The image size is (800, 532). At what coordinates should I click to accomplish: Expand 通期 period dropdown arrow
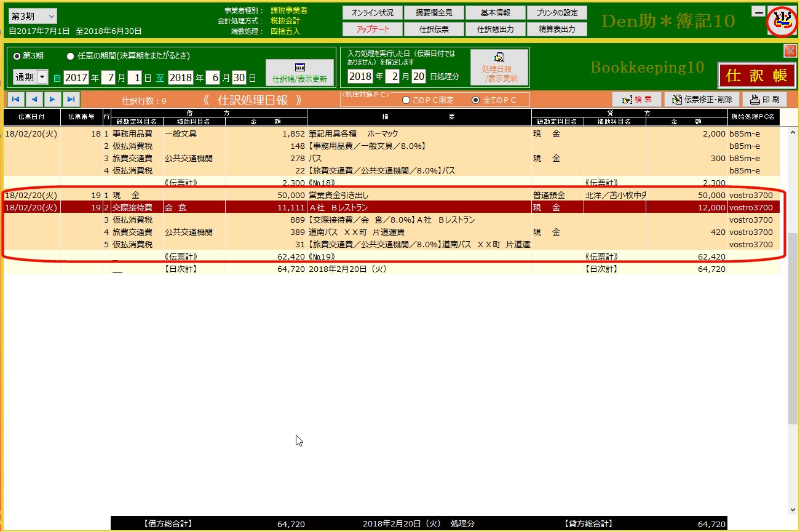point(42,77)
